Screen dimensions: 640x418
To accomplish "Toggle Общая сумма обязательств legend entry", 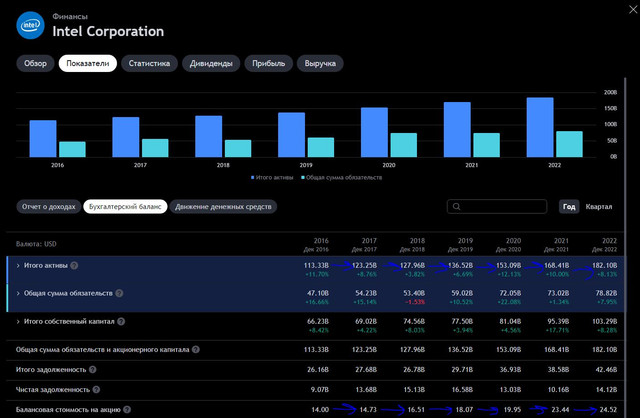I will (342, 178).
